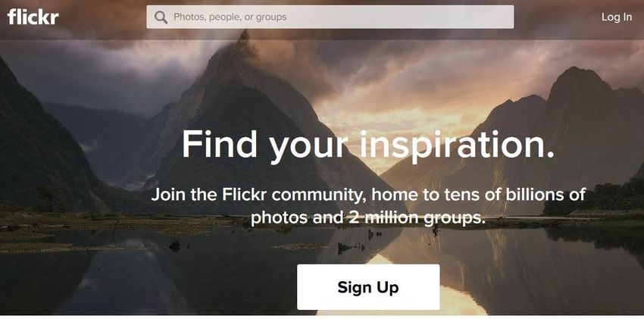Click the word "inspiration." in the headline
This screenshot has width=644, height=319.
pos(457,145)
